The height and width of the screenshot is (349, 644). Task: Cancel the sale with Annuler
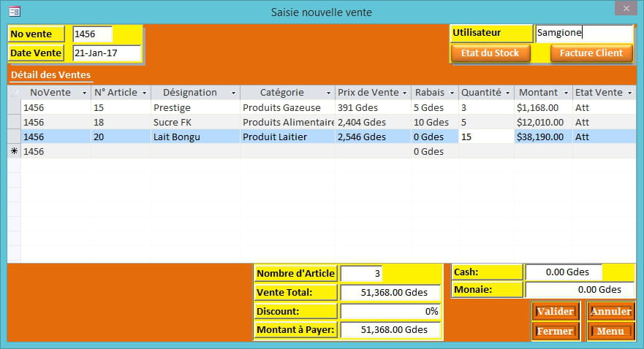tap(610, 311)
